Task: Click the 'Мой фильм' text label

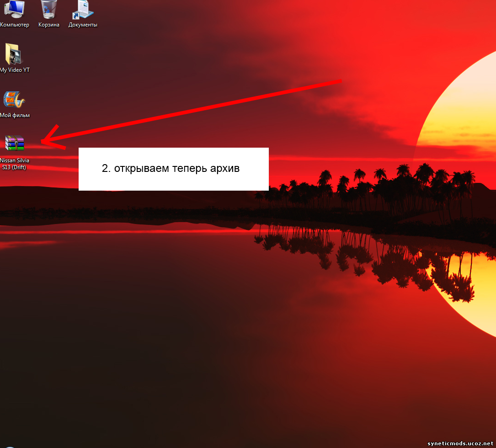Action: (x=15, y=115)
